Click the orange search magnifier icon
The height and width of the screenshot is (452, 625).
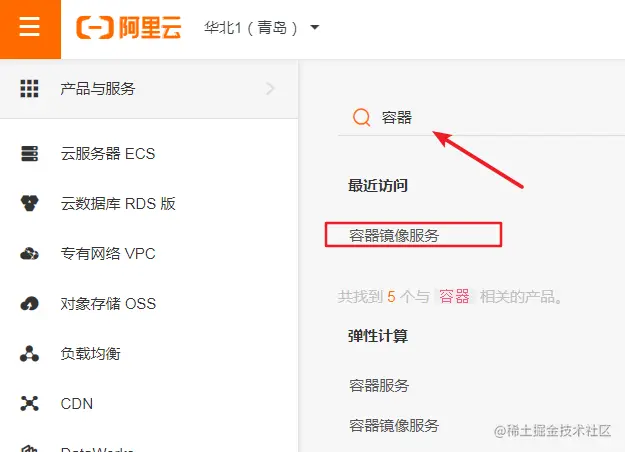(x=362, y=118)
